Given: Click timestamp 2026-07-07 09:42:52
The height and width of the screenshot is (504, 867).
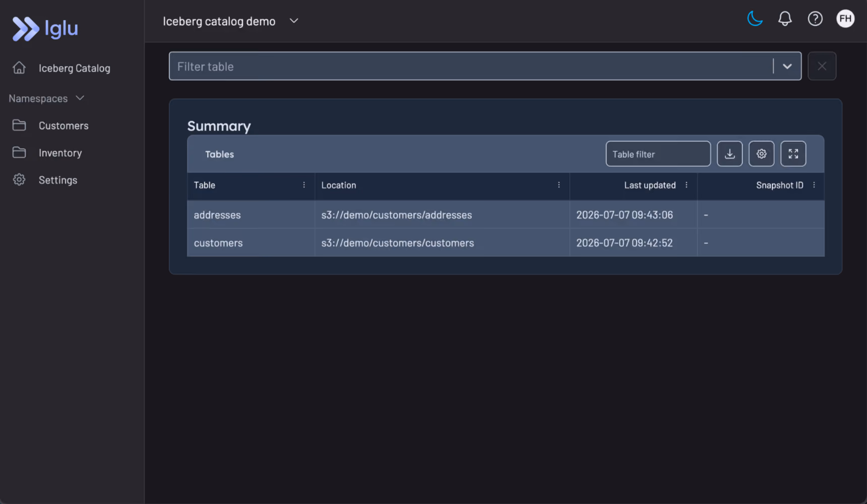Looking at the screenshot, I should pos(625,243).
